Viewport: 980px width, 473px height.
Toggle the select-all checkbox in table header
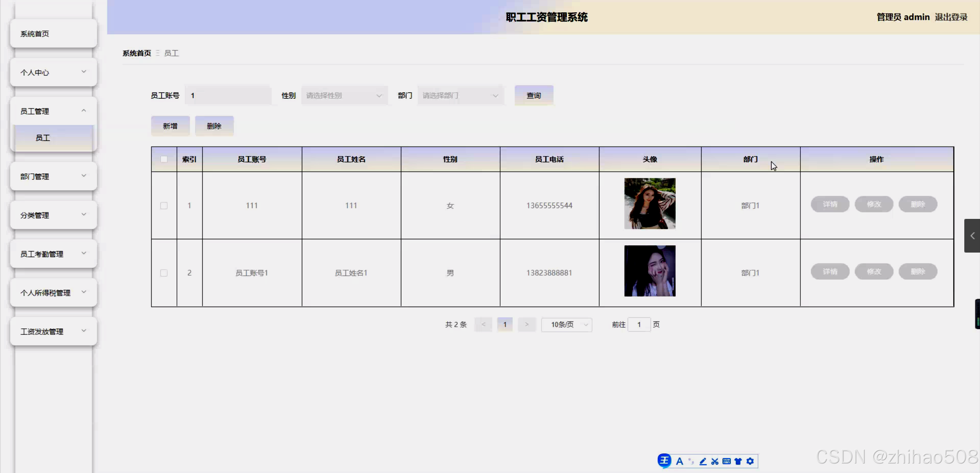click(x=164, y=159)
